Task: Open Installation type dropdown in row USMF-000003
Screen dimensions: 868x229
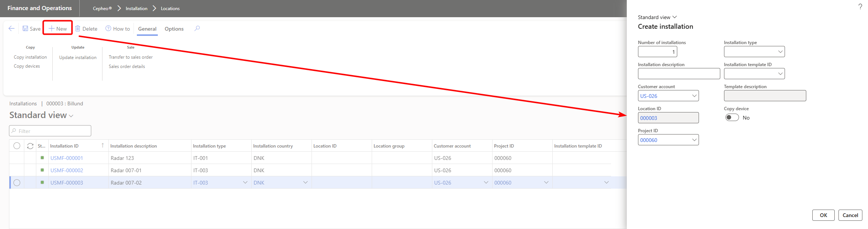Action: pos(245,182)
